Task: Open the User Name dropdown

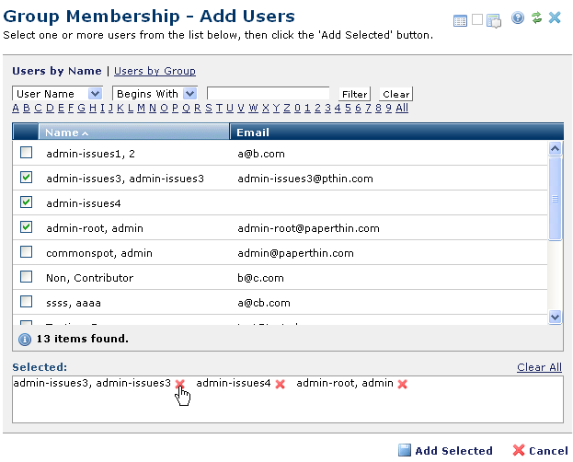Action: coord(57,94)
